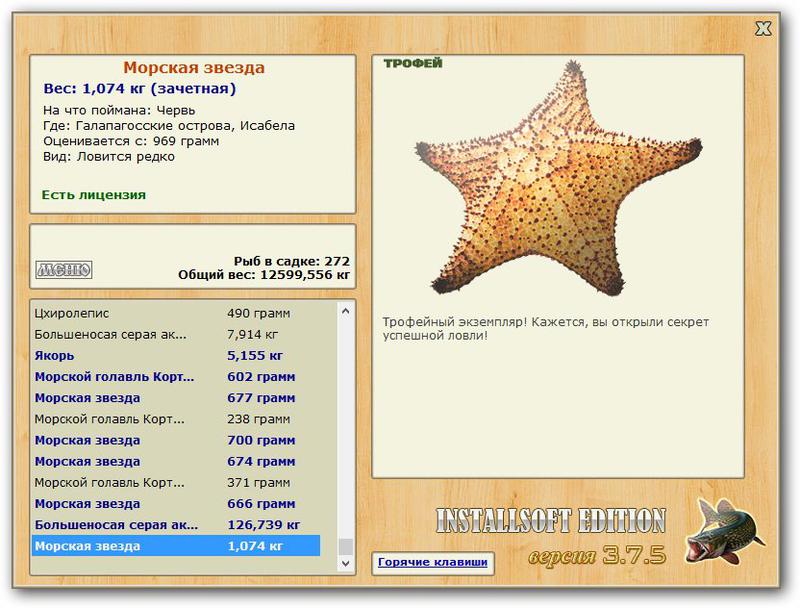Select the Якорь 5,155 кг row
Screen dimensions: 800x608
pos(176,356)
